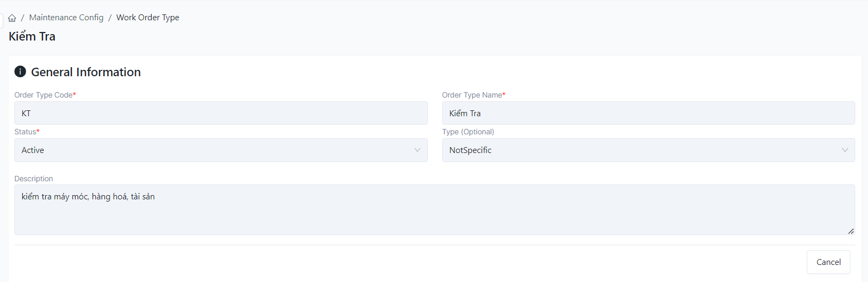Image resolution: width=868 pixels, height=282 pixels.
Task: Focus the Order Type Code field
Action: click(220, 113)
